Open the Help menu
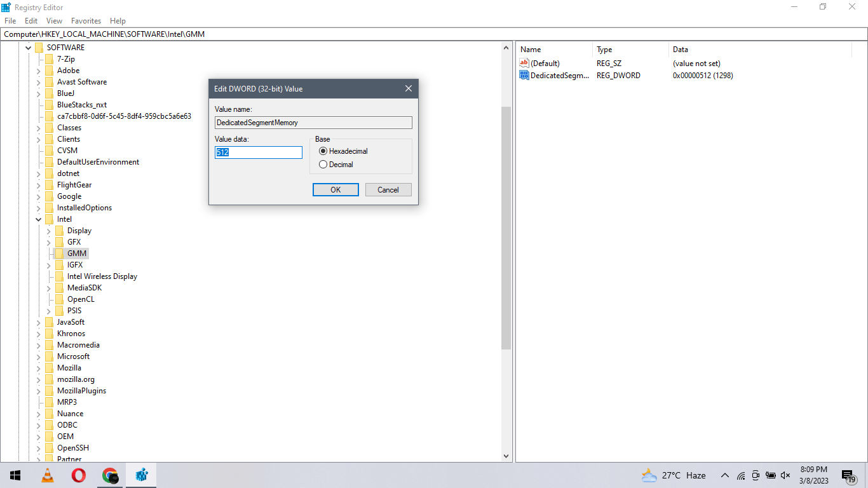 (118, 21)
